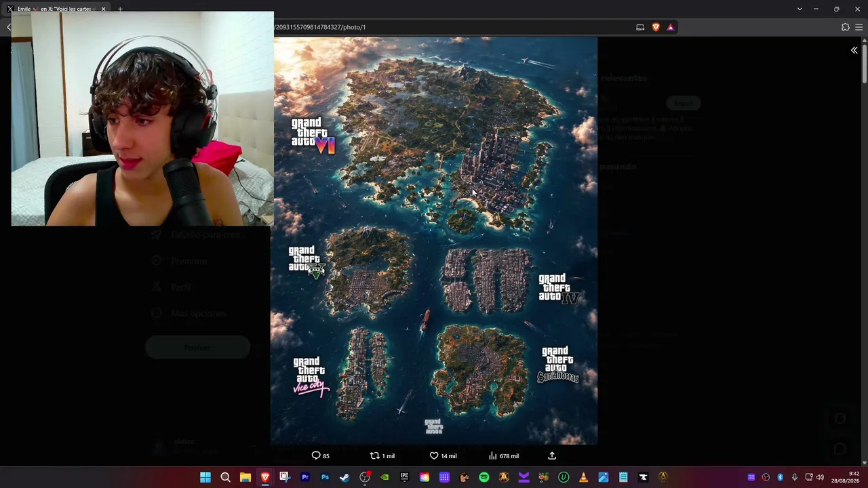Open Adobe Premiere Pro from taskbar
The width and height of the screenshot is (868, 488).
click(x=305, y=477)
